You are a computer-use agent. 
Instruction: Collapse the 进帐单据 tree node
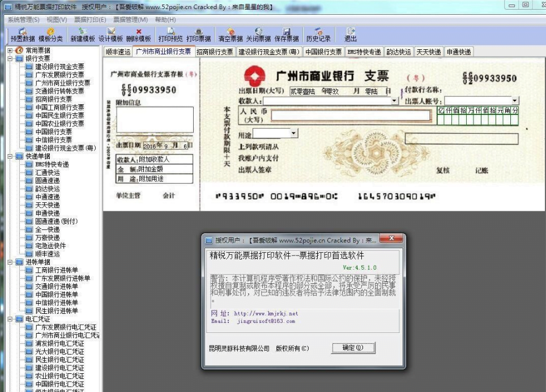click(10, 262)
